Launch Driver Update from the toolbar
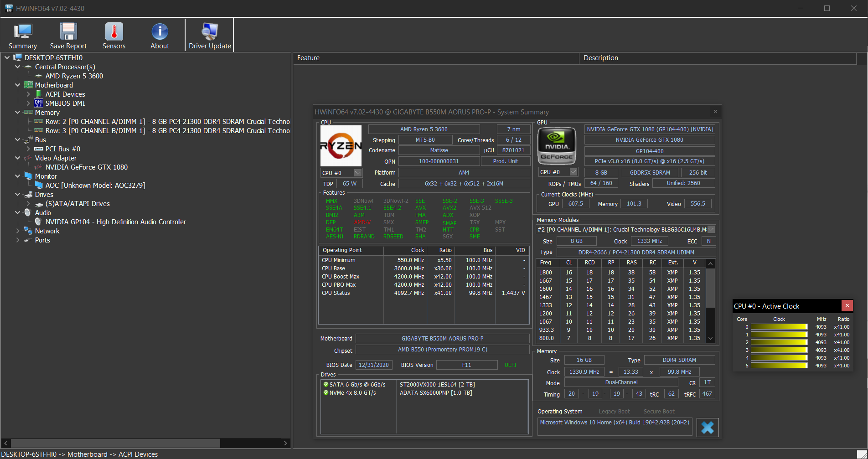 click(210, 36)
